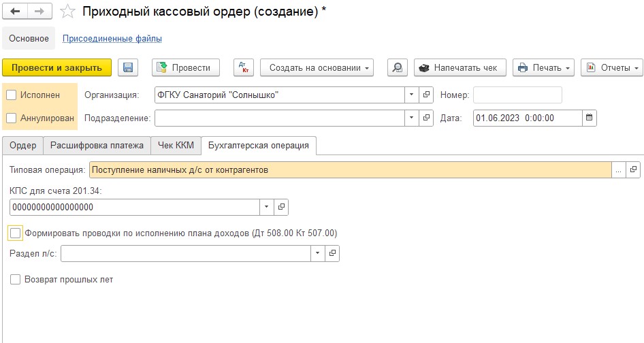Click Провести и закрыть

click(57, 68)
